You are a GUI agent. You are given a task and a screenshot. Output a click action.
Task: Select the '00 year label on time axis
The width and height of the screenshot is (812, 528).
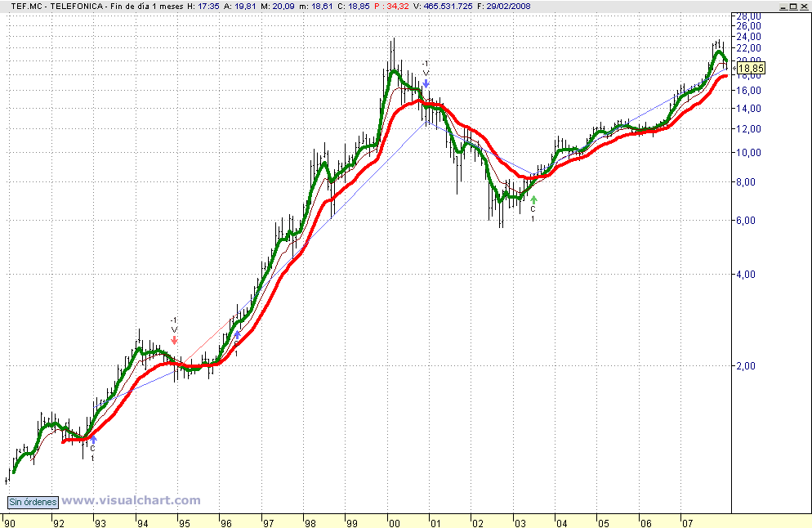394,523
